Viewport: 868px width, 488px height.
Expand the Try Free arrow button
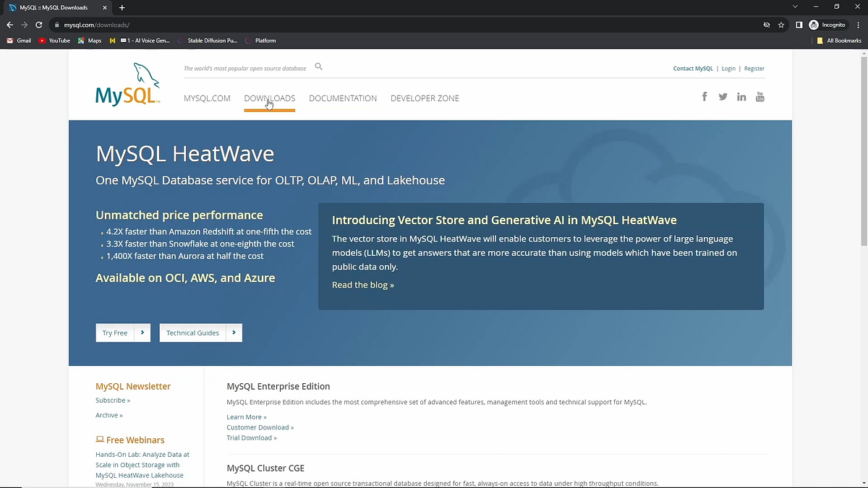click(142, 333)
